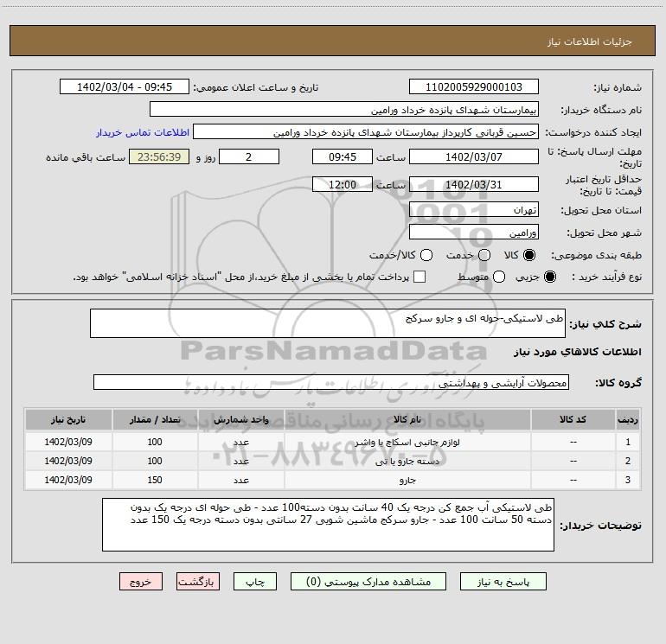The width and height of the screenshot is (666, 644).
Task: Click row number 3 cell
Action: 628,480
